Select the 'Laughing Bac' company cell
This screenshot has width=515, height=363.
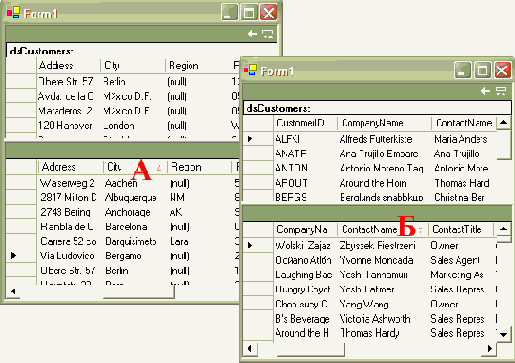tap(305, 275)
